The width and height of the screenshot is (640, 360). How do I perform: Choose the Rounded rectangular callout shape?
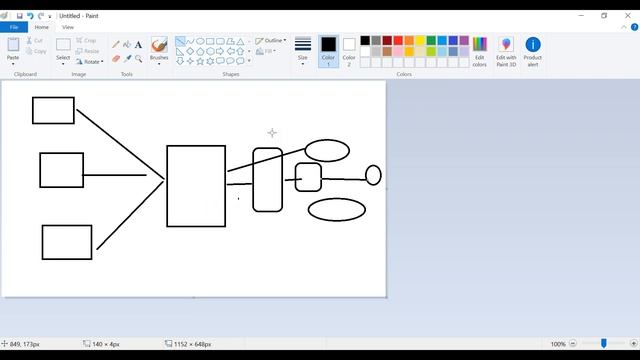tap(220, 61)
